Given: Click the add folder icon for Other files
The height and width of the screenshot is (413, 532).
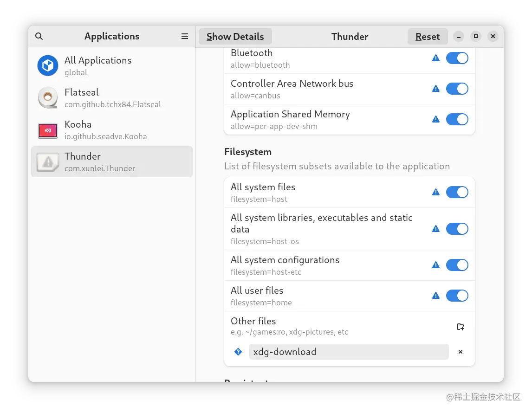Looking at the screenshot, I should pos(460,327).
